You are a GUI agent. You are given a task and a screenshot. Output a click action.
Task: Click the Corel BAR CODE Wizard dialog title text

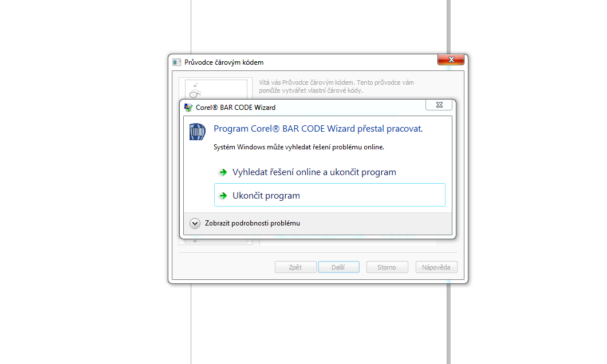click(x=235, y=108)
